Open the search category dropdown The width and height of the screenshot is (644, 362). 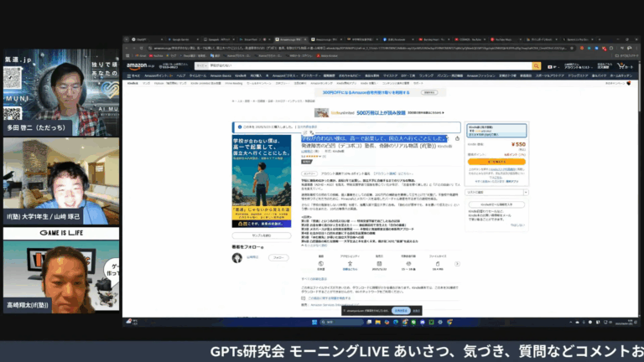(x=201, y=66)
